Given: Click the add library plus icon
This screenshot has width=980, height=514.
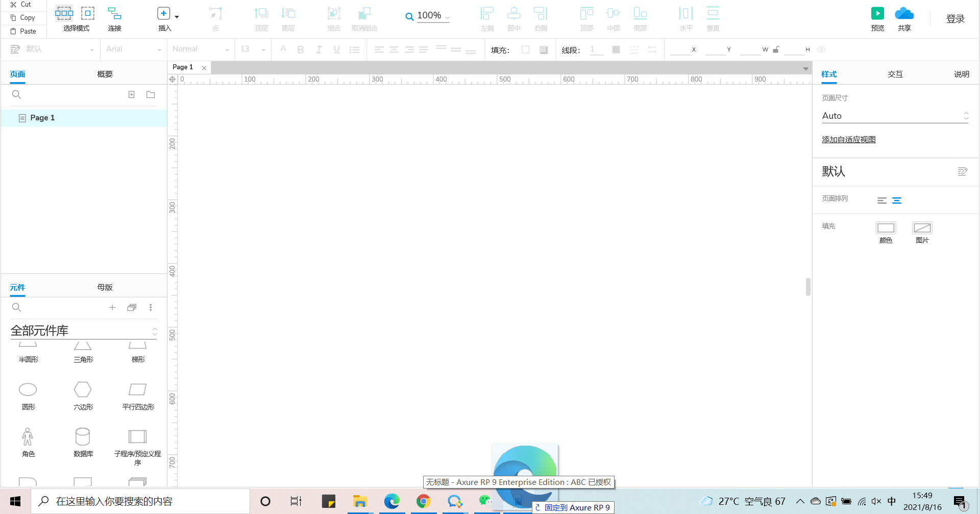Looking at the screenshot, I should pos(112,307).
